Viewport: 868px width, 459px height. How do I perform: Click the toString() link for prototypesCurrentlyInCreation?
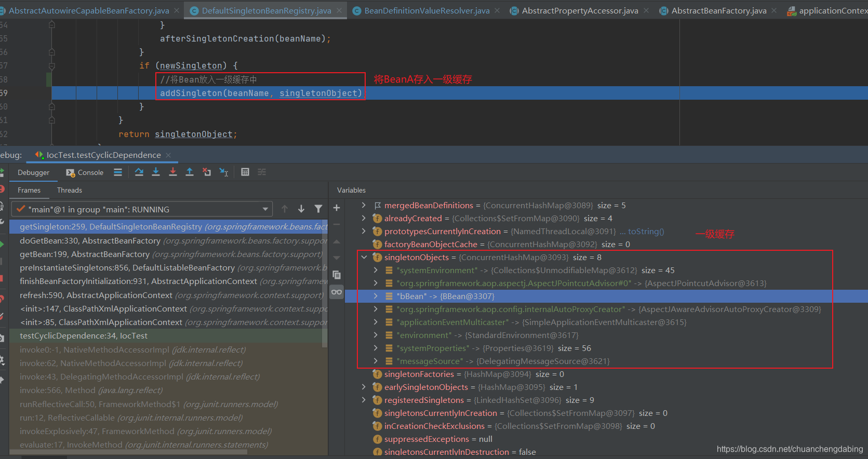(x=646, y=231)
